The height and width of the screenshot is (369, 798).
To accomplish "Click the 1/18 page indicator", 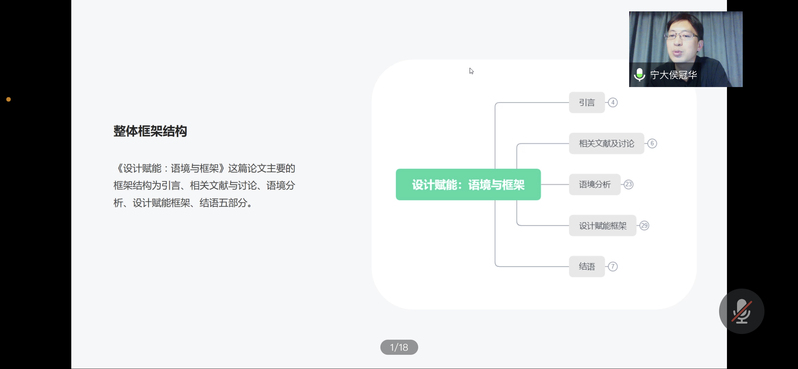I will (x=399, y=348).
